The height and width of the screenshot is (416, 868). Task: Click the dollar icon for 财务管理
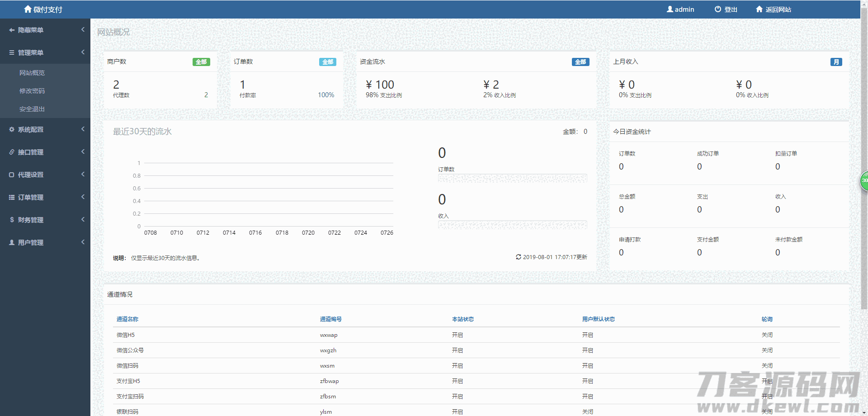click(x=12, y=220)
